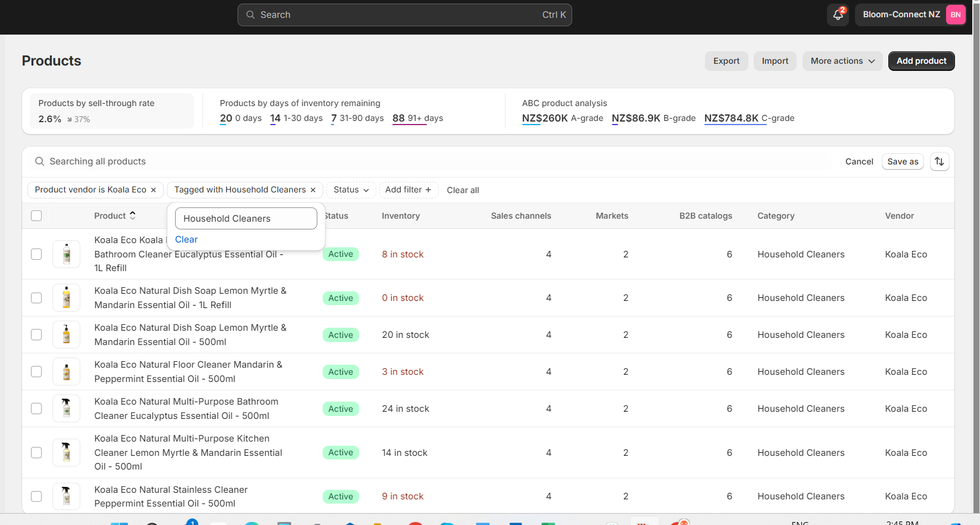Cancel the product search
Viewport: 980px width, 525px height.
point(859,161)
